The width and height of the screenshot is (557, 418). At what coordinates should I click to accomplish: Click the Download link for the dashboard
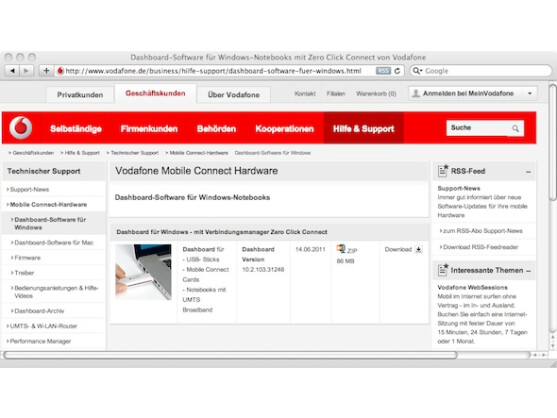pyautogui.click(x=398, y=249)
